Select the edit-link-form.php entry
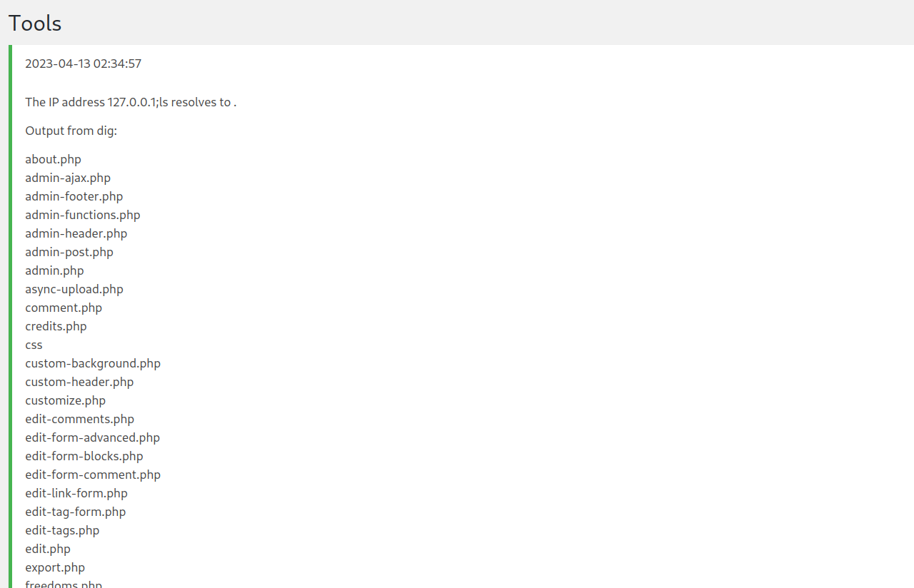 [x=76, y=493]
